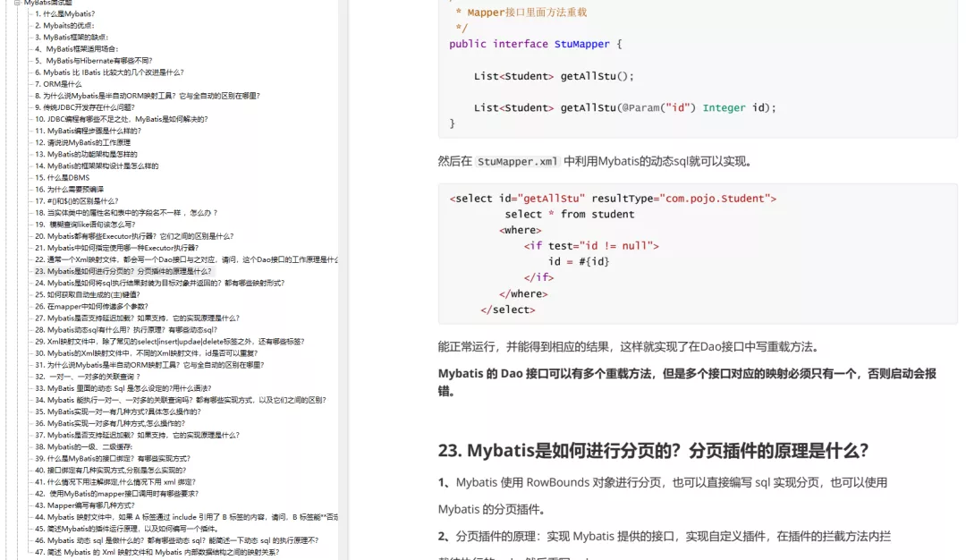Open item 33. MyBatis 里面的动态 Sql
966x560 pixels.
coord(123,388)
